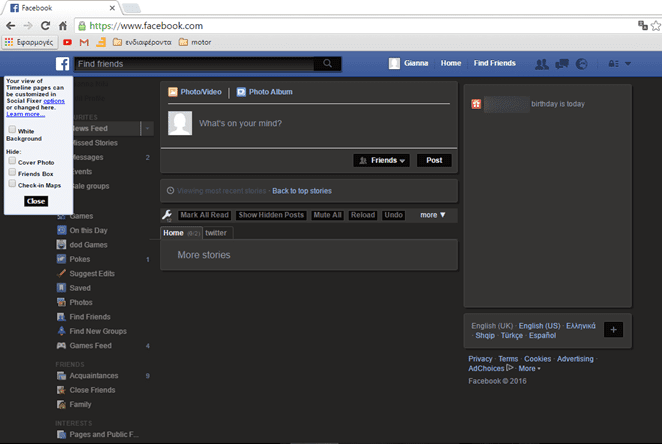Go to Home in top navigation
Image resolution: width=662 pixels, height=444 pixels.
451,63
